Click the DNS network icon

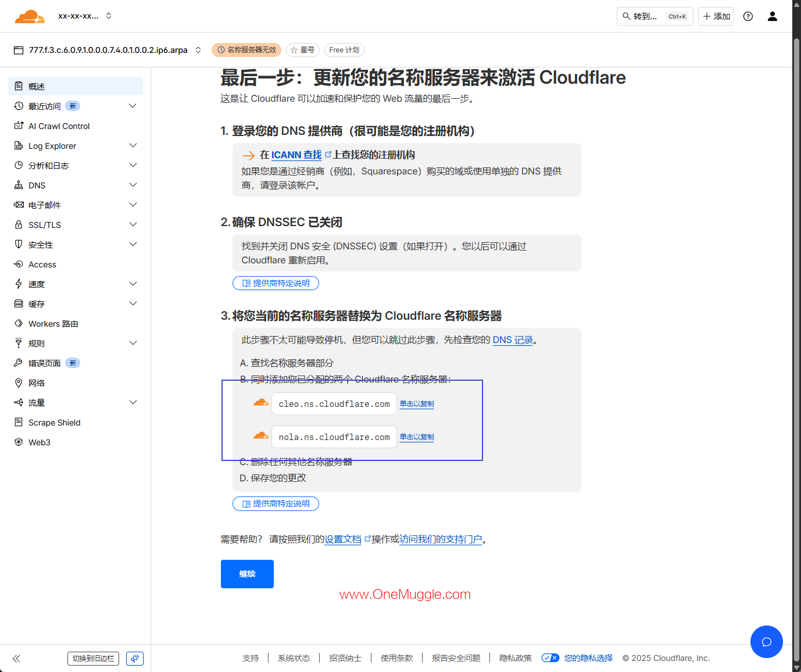click(19, 185)
